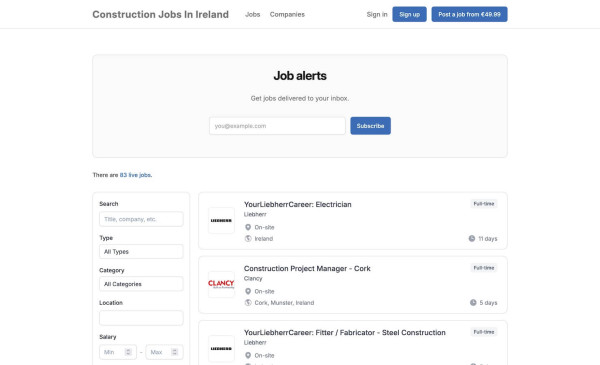Image resolution: width=600 pixels, height=365 pixels.
Task: Click location pin icon on Fitter / Fabricator listing
Action: point(248,355)
